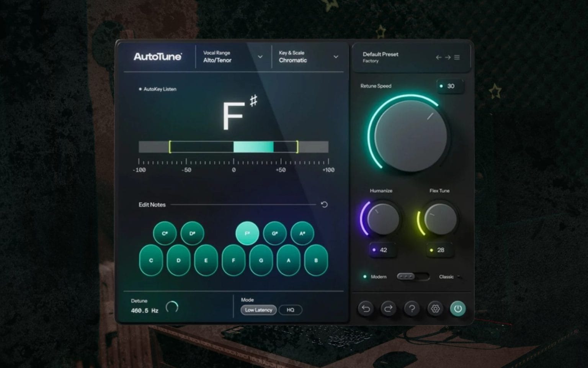Click the redo arrow button
Image resolution: width=588 pixels, height=368 pixels.
pos(388,309)
